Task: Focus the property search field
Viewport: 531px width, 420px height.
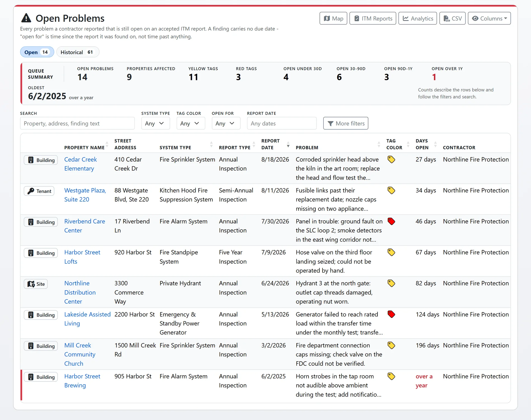Action: point(77,123)
